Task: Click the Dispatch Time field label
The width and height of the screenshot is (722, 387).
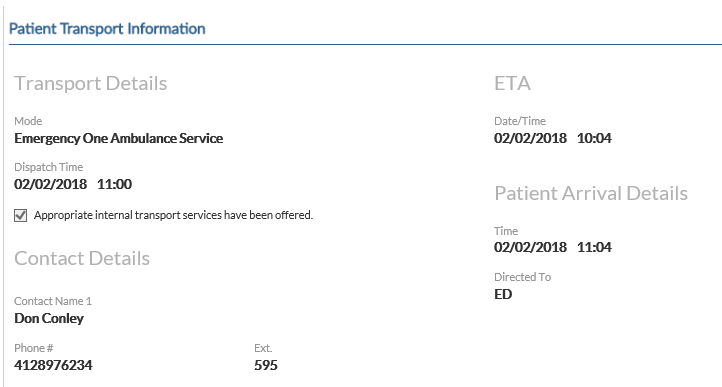Action: [49, 167]
